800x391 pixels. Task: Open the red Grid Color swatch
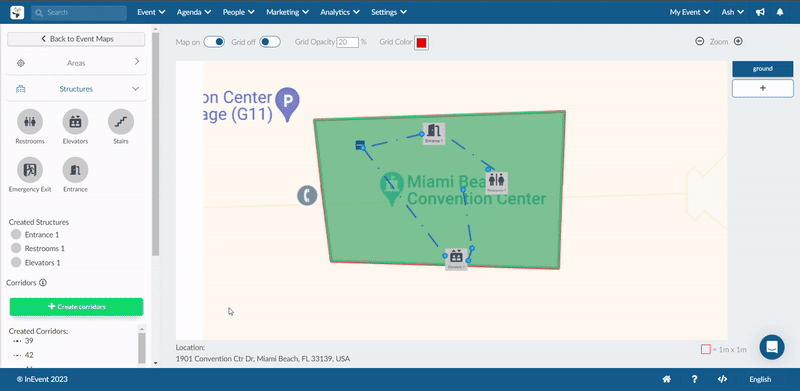(421, 43)
